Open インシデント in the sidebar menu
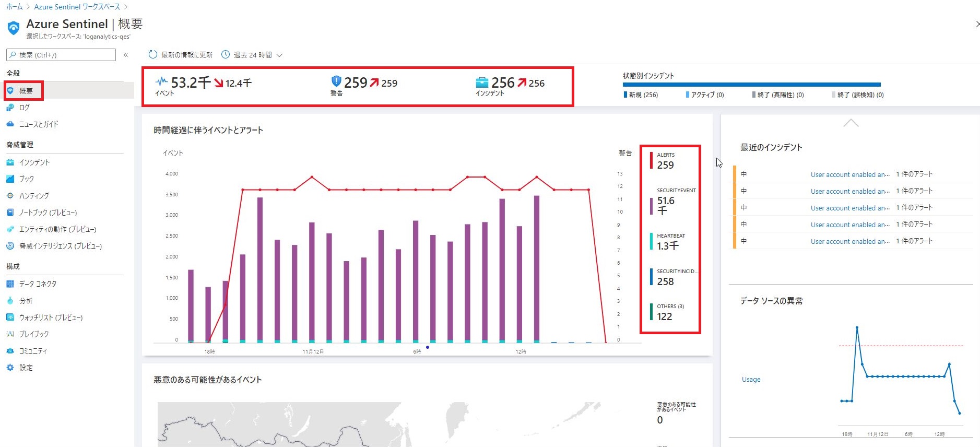Image resolution: width=980 pixels, height=447 pixels. (34, 162)
